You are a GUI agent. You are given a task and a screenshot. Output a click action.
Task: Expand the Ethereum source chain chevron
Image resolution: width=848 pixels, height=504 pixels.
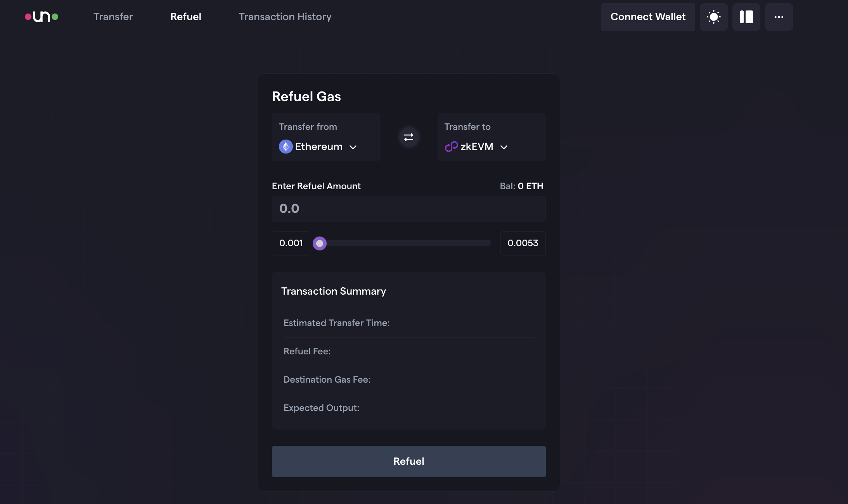pos(353,147)
